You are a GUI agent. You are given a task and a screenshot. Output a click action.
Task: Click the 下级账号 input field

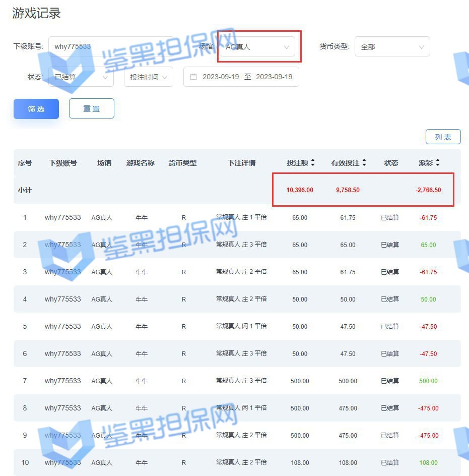(111, 46)
